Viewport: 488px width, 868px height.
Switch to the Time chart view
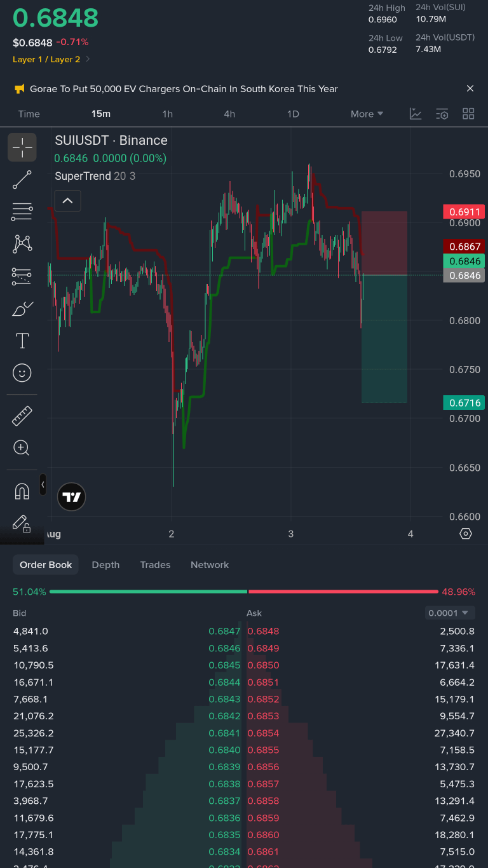29,114
